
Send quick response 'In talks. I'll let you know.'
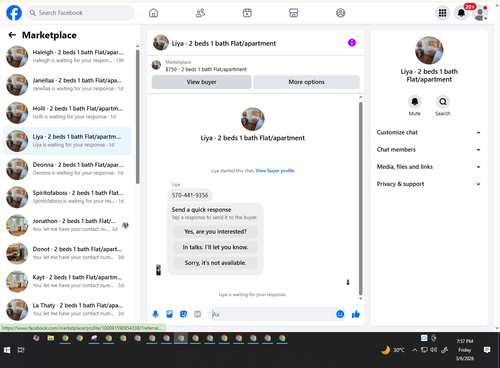pyautogui.click(x=215, y=247)
